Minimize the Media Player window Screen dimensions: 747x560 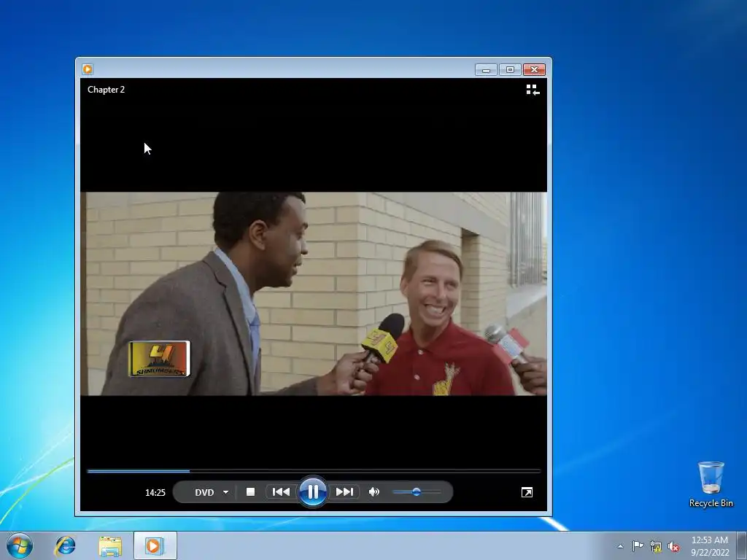[486, 70]
